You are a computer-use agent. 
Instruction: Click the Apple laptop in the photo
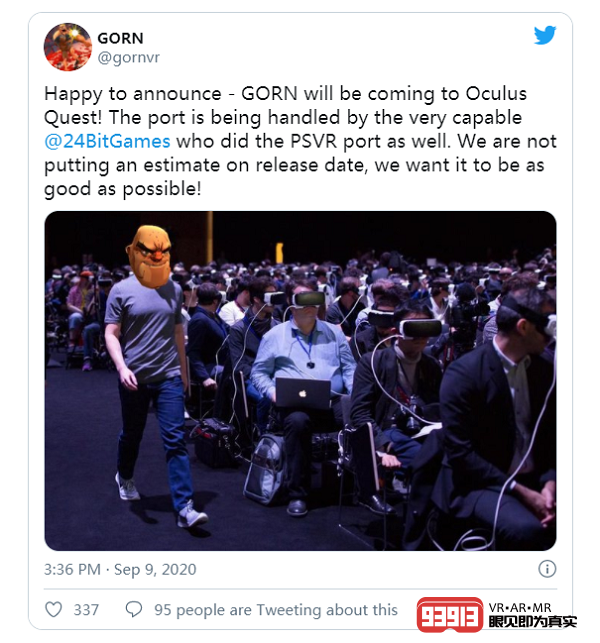(303, 393)
